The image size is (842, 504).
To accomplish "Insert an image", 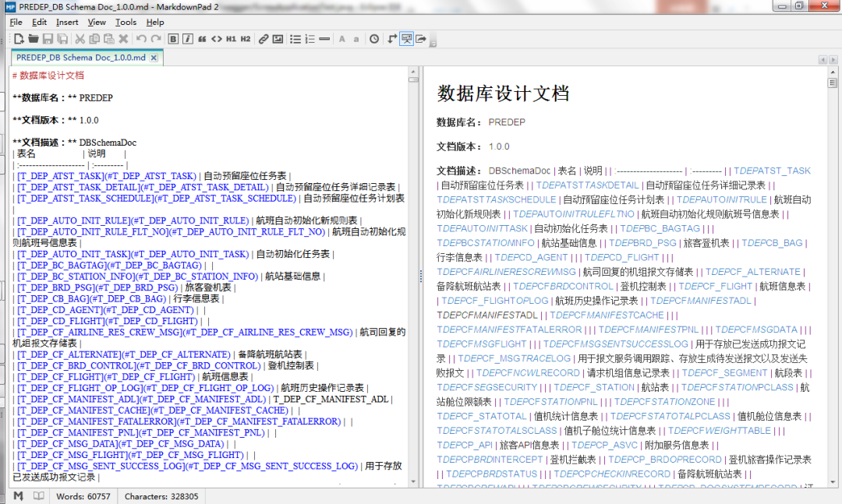I will tap(277, 39).
